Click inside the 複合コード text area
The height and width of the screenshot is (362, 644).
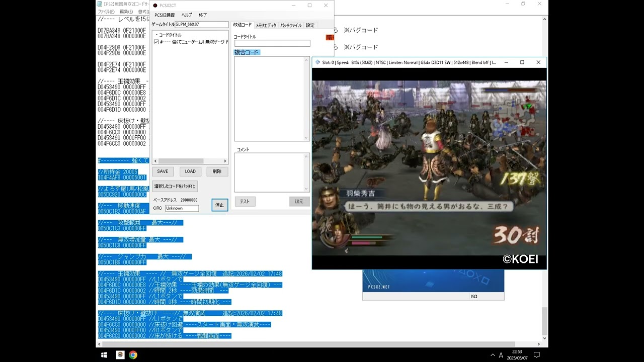click(x=269, y=99)
